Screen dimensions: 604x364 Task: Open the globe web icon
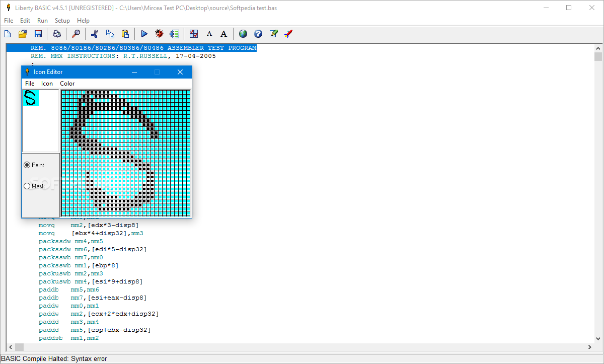click(x=243, y=34)
